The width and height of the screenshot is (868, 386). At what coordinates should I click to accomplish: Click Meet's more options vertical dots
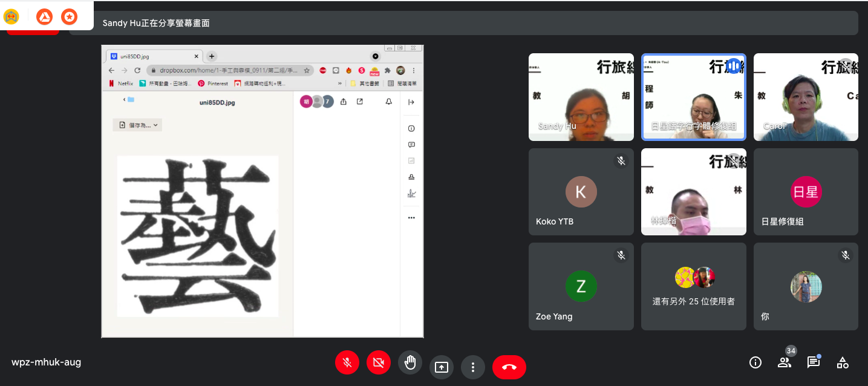click(473, 367)
